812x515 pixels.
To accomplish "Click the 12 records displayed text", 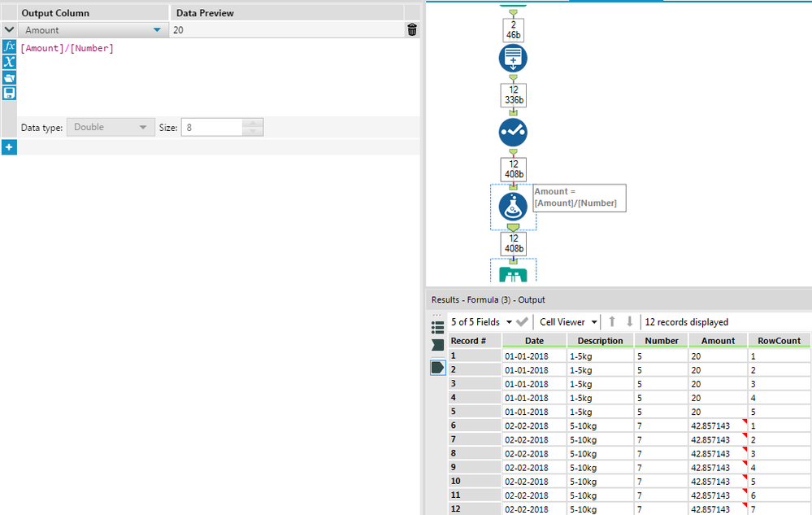I will pos(686,322).
